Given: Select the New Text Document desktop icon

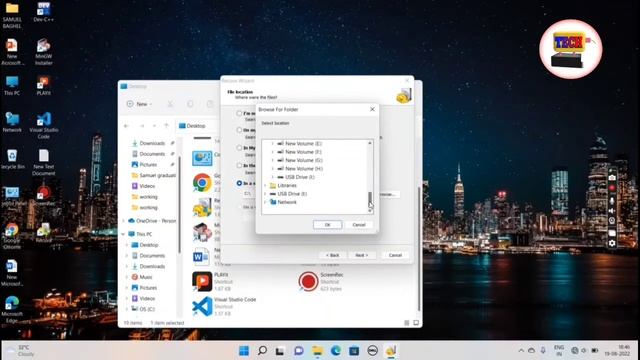Looking at the screenshot, I should tap(44, 162).
